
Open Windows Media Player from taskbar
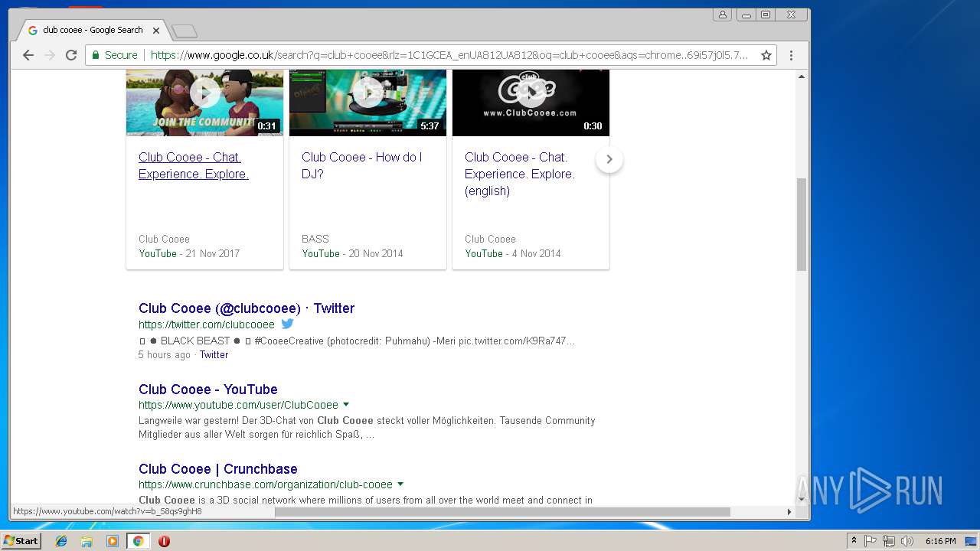[113, 541]
